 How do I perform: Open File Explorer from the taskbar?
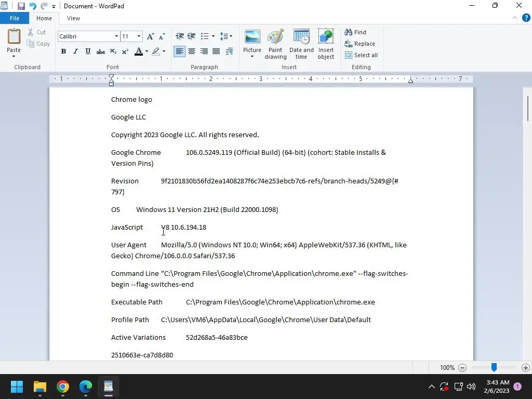(x=39, y=387)
